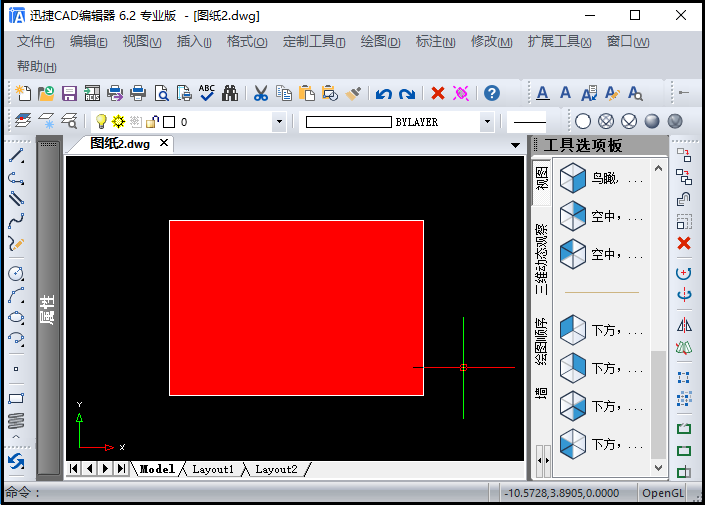Viewport: 705px width, 505px height.
Task: Open help with the question mark icon
Action: [x=492, y=93]
